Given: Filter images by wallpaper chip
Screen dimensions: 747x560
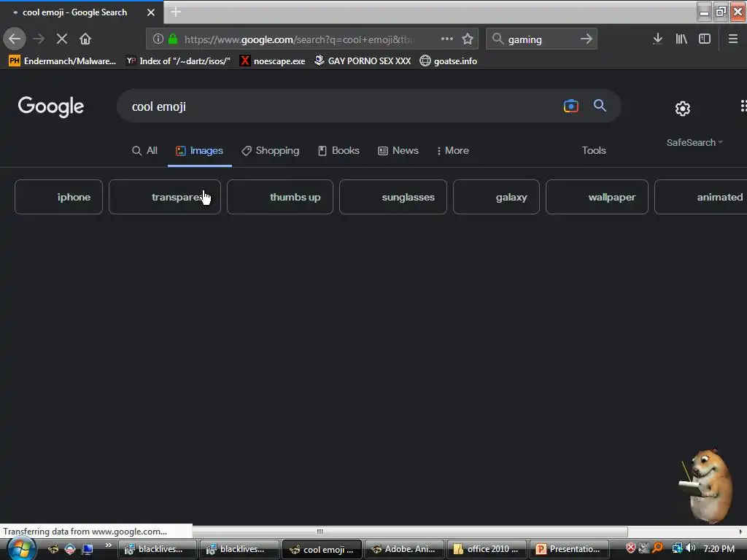Looking at the screenshot, I should 597,197.
